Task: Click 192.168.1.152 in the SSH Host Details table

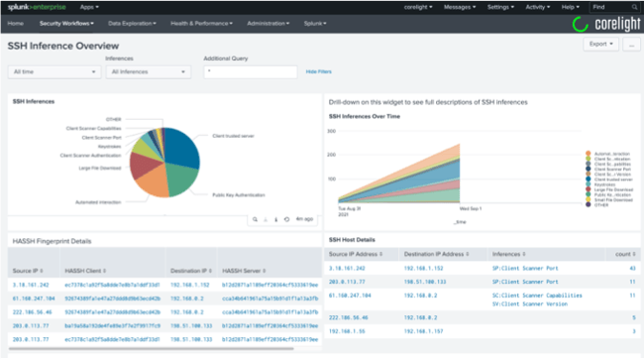Action: [x=423, y=268]
